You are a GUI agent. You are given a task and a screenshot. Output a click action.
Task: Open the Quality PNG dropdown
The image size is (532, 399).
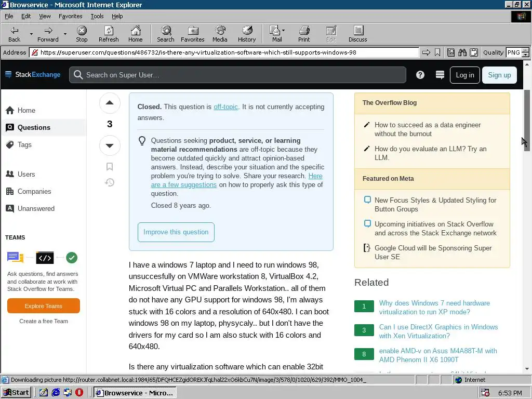(x=525, y=52)
